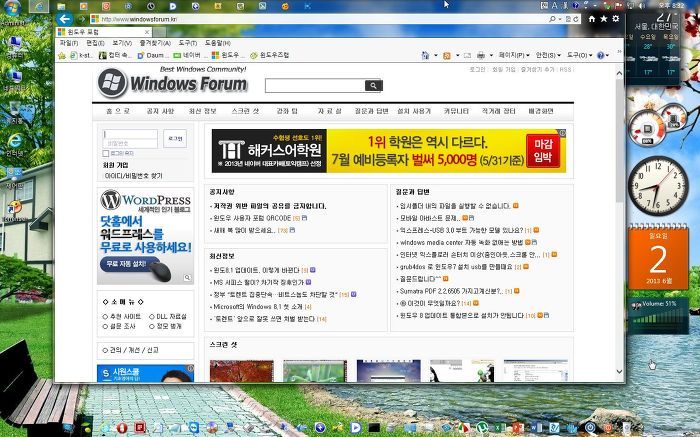The image size is (700, 437).
Task: Go back with the IE back arrow
Action: (x=65, y=19)
